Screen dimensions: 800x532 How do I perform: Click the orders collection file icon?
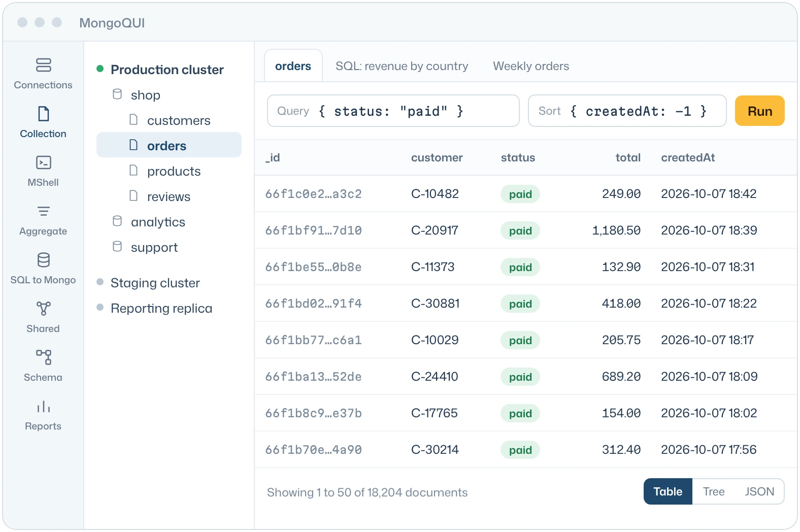pyautogui.click(x=134, y=145)
